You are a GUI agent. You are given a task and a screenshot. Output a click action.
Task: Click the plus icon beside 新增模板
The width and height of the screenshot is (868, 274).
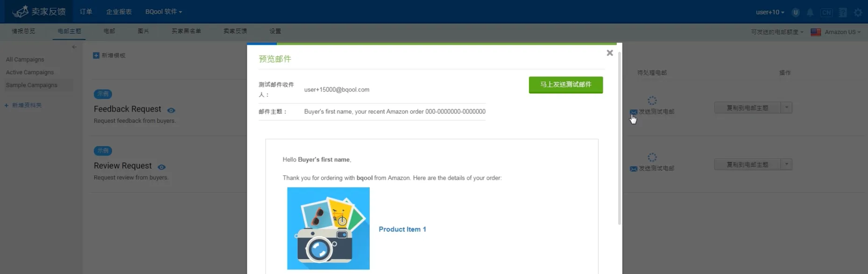coord(96,56)
